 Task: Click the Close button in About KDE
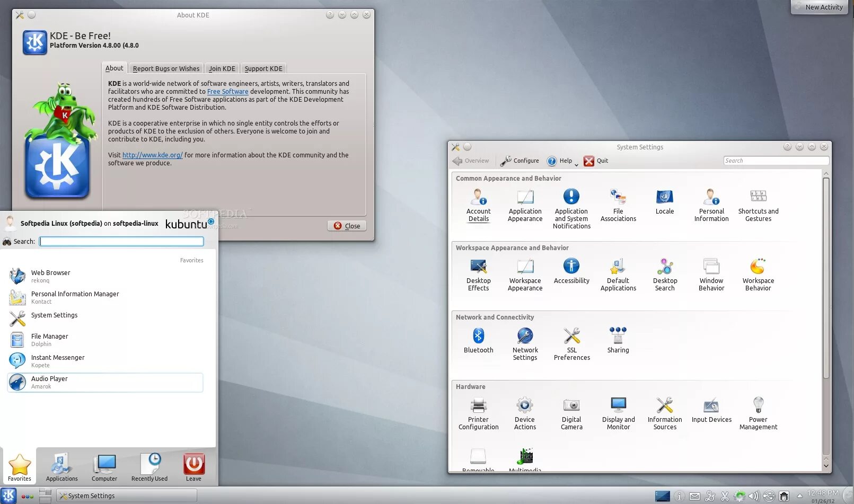click(347, 225)
